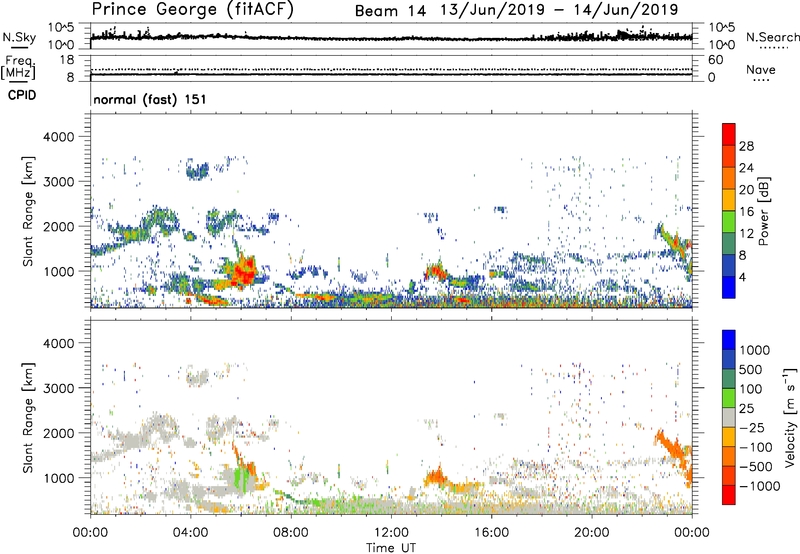
Task: Click the '4000' tick on the power panel
Action: [x=58, y=137]
